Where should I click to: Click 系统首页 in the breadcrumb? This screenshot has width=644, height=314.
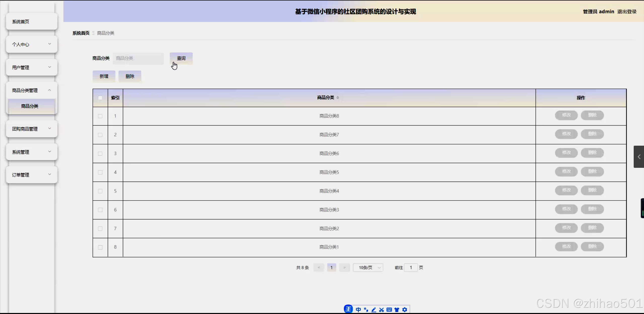(80, 33)
